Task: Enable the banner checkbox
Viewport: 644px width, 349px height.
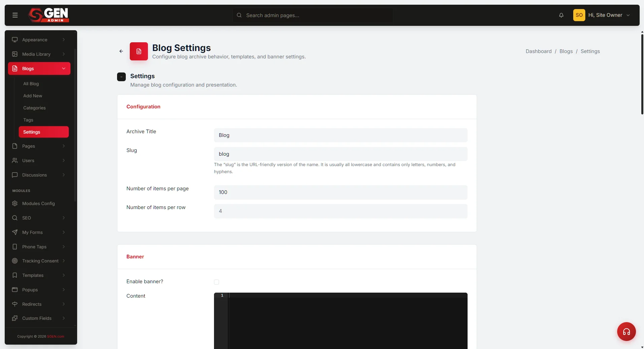Action: 216,282
